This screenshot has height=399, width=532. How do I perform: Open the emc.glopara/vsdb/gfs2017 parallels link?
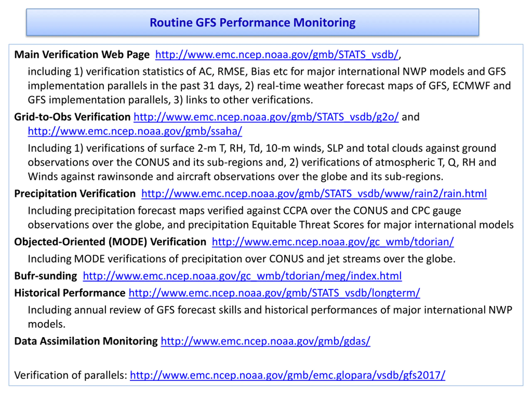pos(288,375)
